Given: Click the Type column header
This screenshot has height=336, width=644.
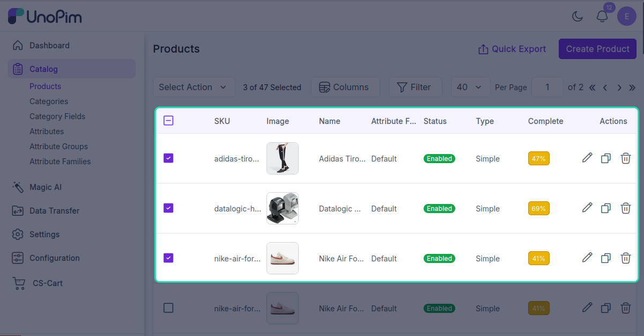Looking at the screenshot, I should pyautogui.click(x=485, y=121).
